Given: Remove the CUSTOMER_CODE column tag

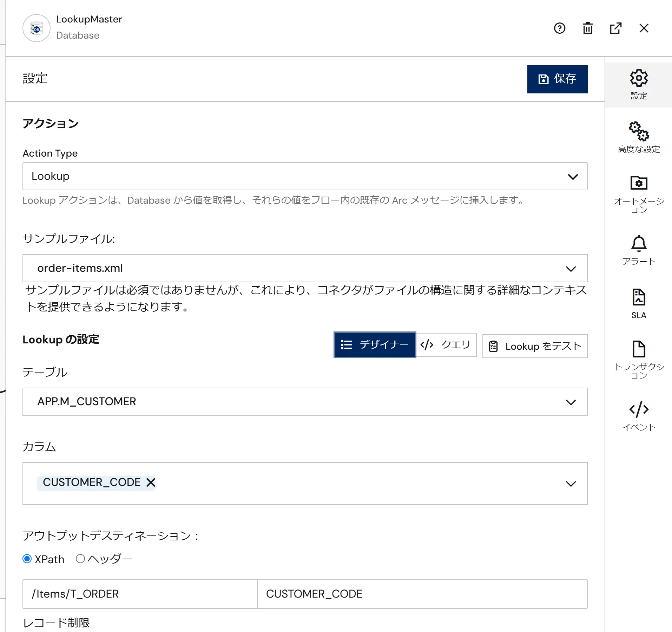Looking at the screenshot, I should point(151,482).
